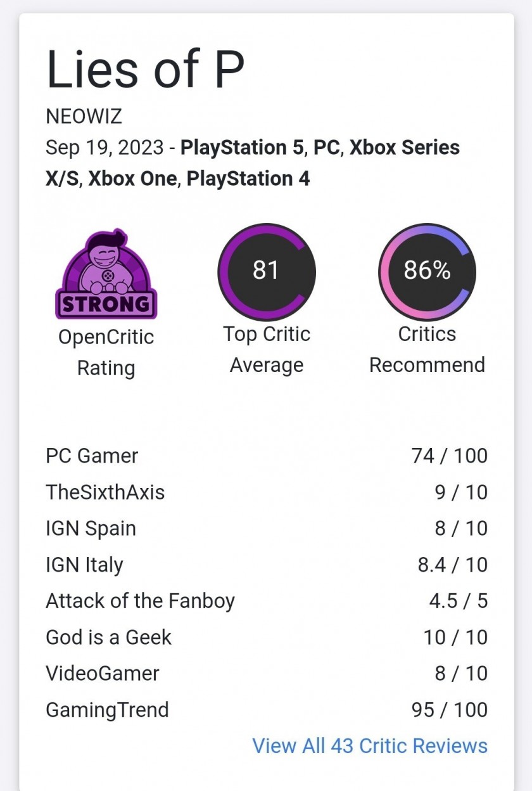Open the Xbox Series X/S platform link
The height and width of the screenshot is (791, 532).
click(253, 163)
